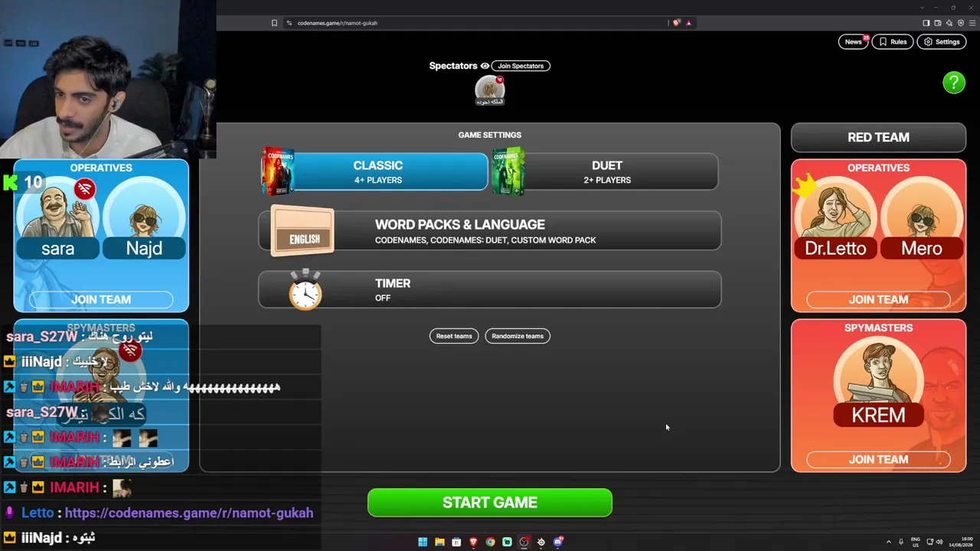The image size is (980, 551).
Task: Join the red team operatives
Action: click(x=878, y=300)
